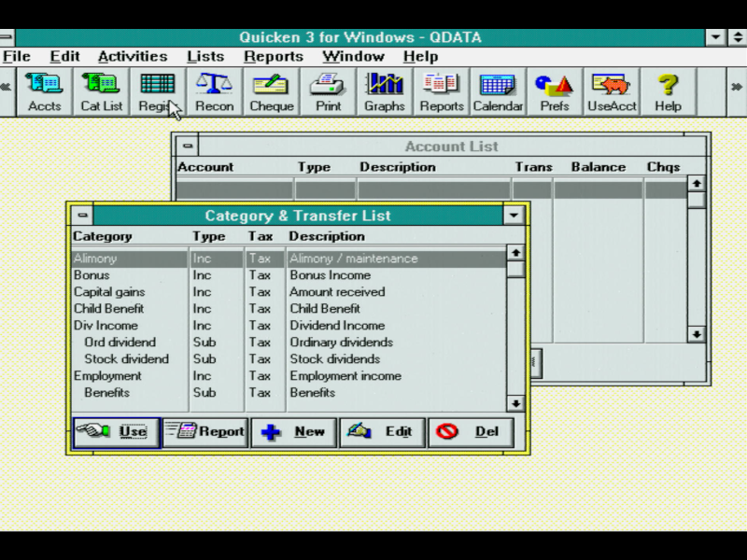Viewport: 747px width, 560px height.
Task: Open the Cat List toolbar icon
Action: 101,91
